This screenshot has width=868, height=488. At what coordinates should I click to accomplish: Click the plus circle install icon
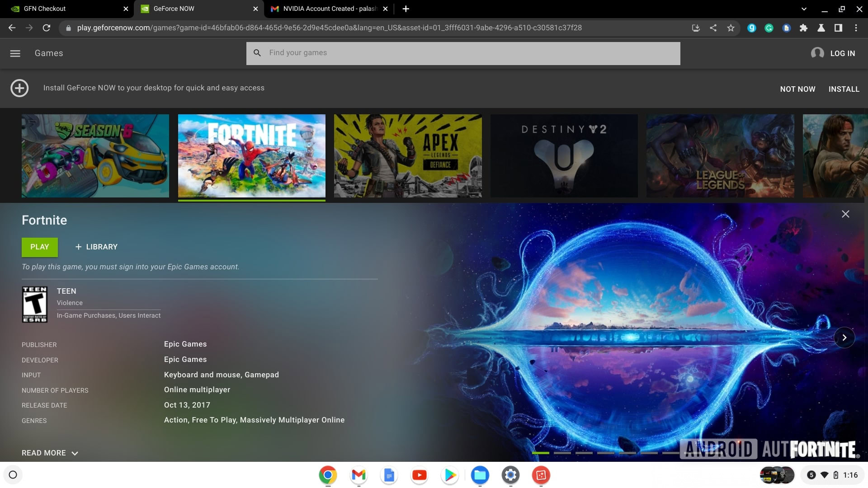[x=19, y=88]
